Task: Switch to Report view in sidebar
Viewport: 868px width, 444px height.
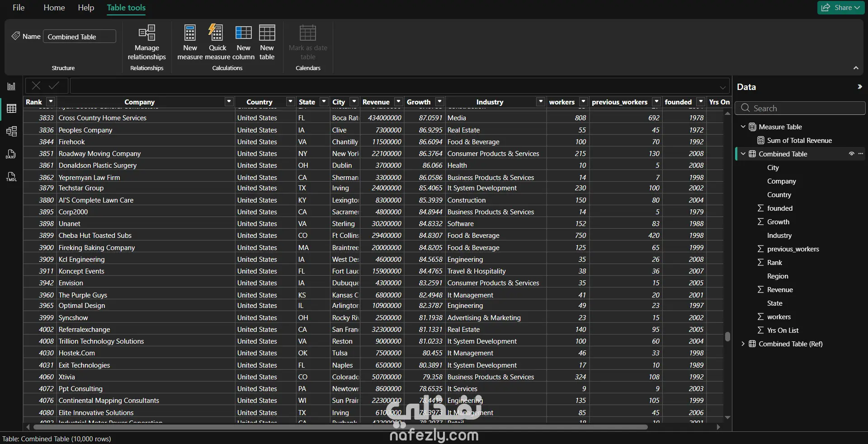Action: pyautogui.click(x=11, y=86)
